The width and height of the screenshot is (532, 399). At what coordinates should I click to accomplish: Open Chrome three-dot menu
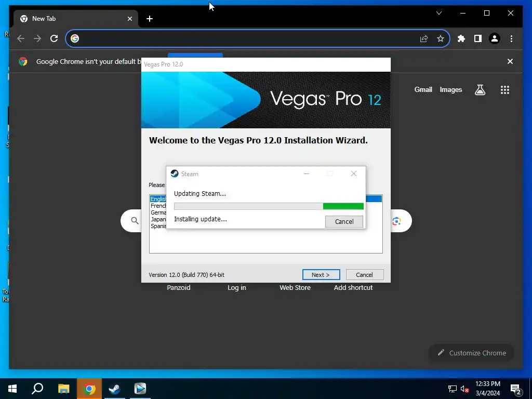coord(511,38)
